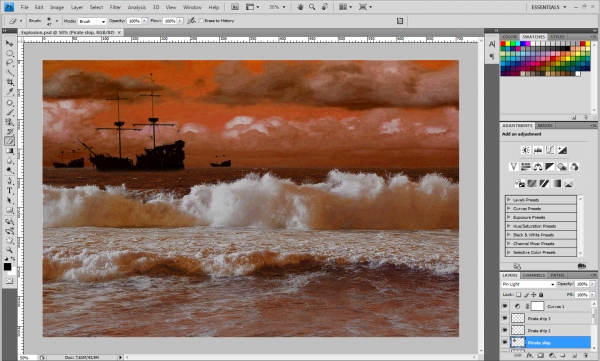The height and width of the screenshot is (361, 600).
Task: Click the Zoom magnifier in application bar
Action: (x=312, y=7)
